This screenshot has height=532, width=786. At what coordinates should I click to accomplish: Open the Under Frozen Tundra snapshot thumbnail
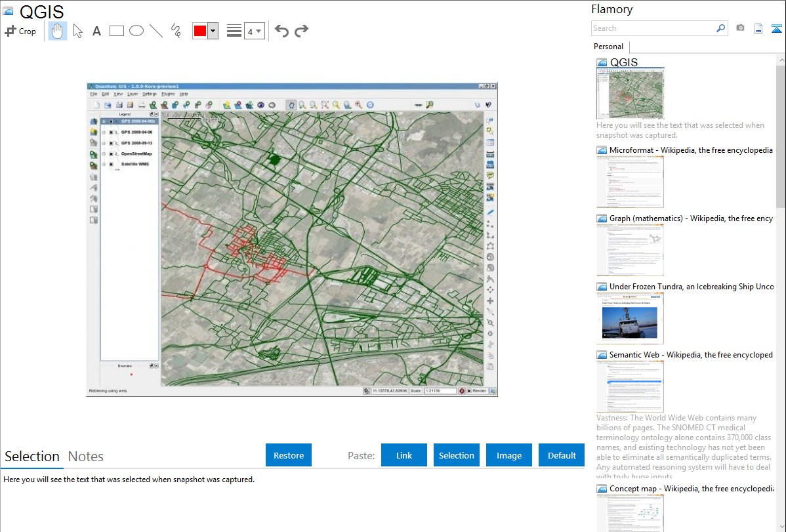tap(630, 318)
